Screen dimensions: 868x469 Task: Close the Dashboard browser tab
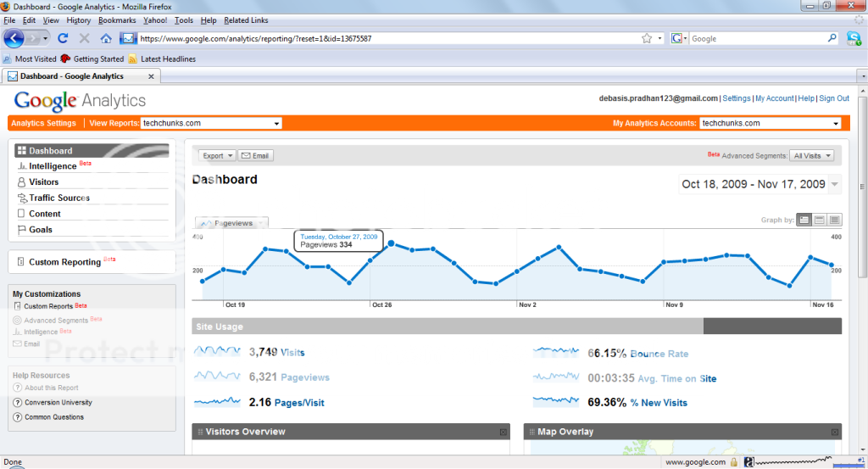pyautogui.click(x=151, y=76)
